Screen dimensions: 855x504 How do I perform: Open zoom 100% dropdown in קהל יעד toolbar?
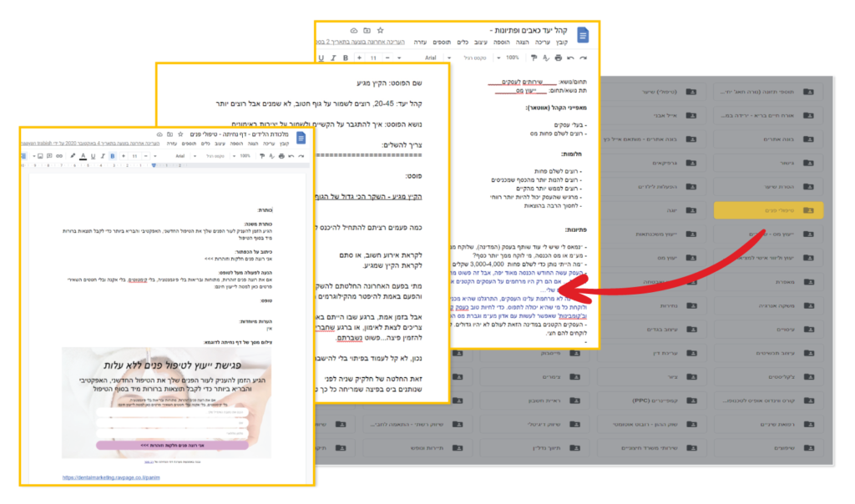pyautogui.click(x=508, y=58)
